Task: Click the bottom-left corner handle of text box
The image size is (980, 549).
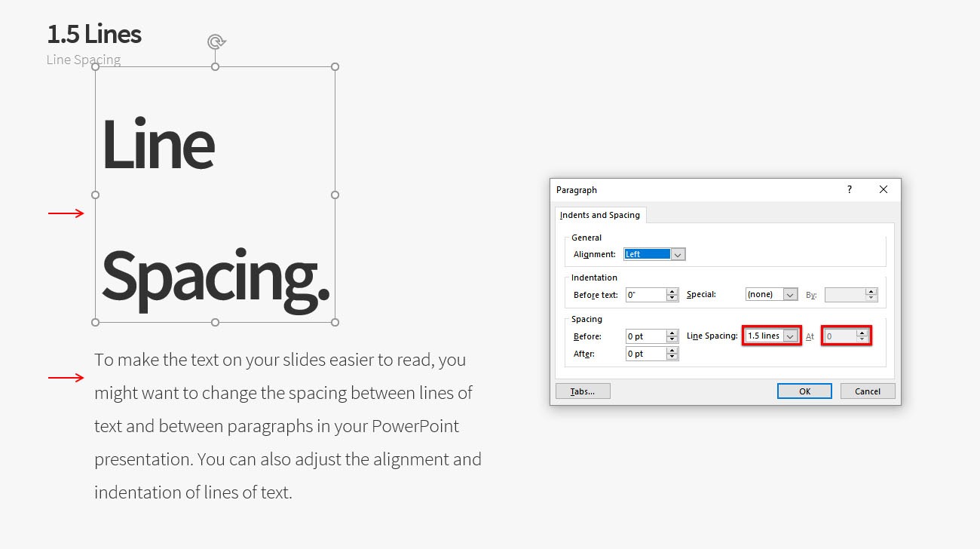Action: [x=96, y=323]
